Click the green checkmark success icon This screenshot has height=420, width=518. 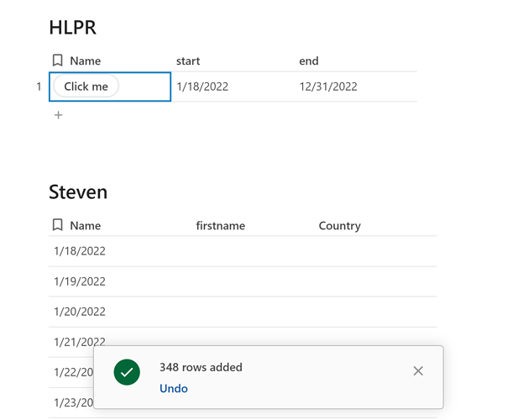tap(127, 372)
